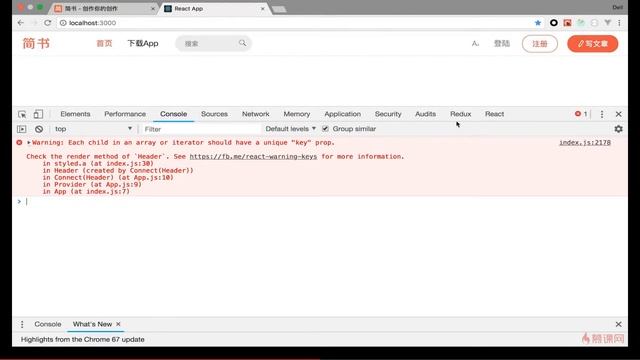Reload the localhost:3000 page
This screenshot has width=640, height=360.
48,23
